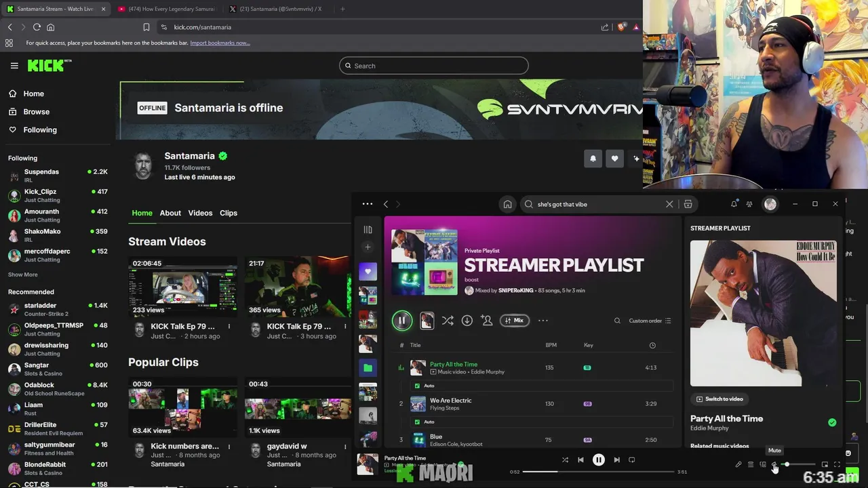Toggle playlist shuffle next to album preview
The width and height of the screenshot is (868, 488).
click(x=448, y=321)
